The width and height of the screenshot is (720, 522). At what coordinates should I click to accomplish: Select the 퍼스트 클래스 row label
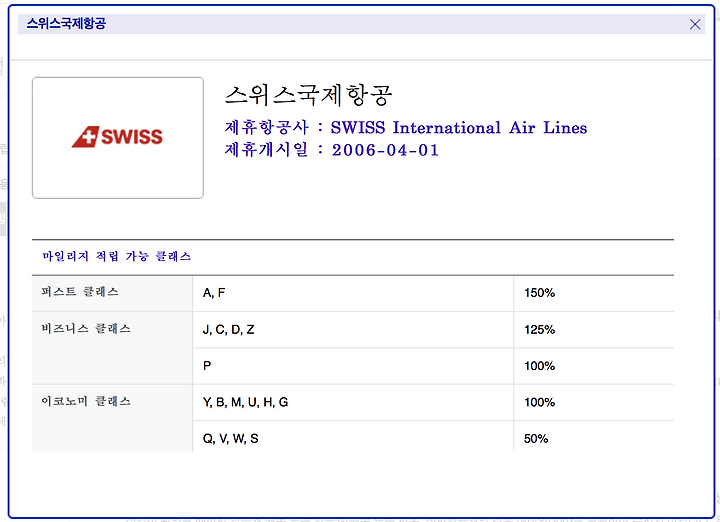point(80,292)
